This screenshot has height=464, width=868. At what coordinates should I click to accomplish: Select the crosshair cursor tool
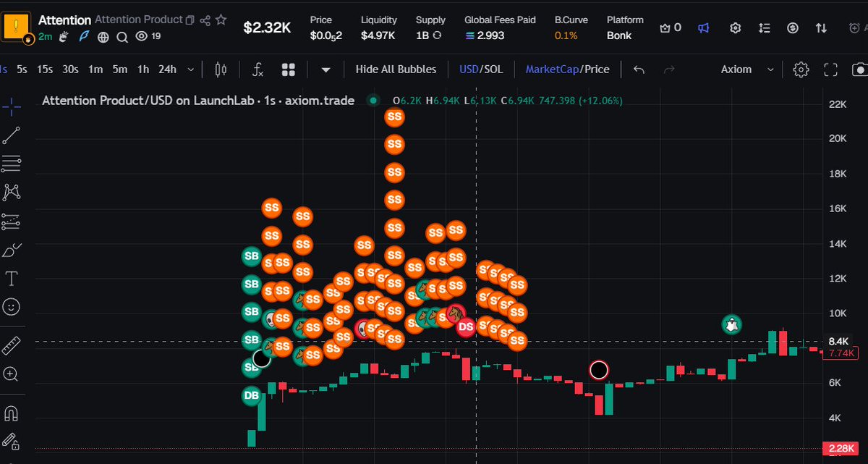click(11, 107)
